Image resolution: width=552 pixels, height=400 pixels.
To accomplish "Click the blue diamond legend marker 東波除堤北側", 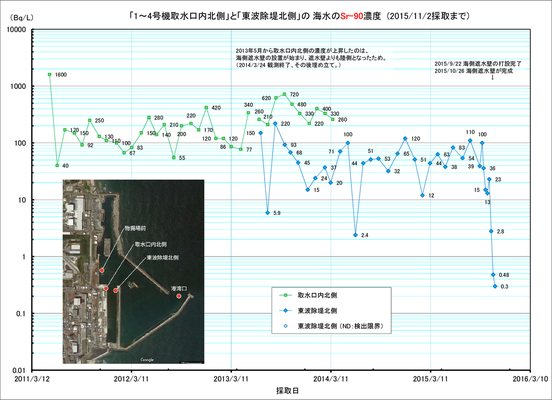I will 286,311.
